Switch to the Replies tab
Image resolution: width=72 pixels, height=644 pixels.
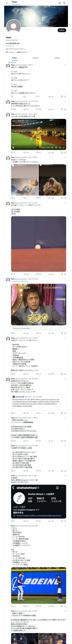pos(36,58)
